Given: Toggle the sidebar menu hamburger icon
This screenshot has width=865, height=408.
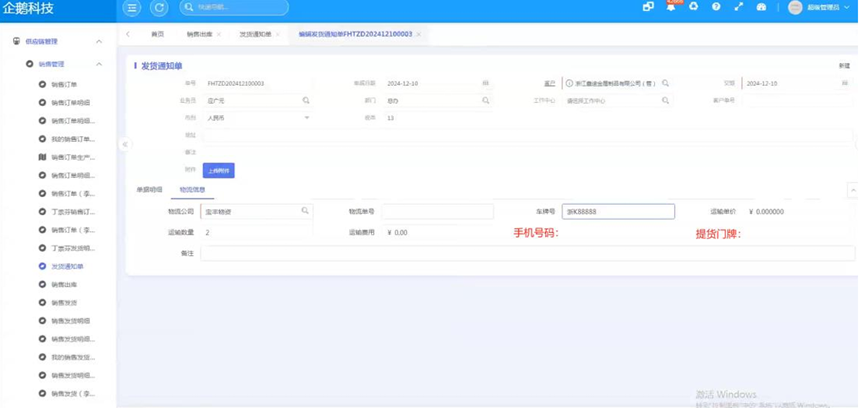Looking at the screenshot, I should 131,8.
